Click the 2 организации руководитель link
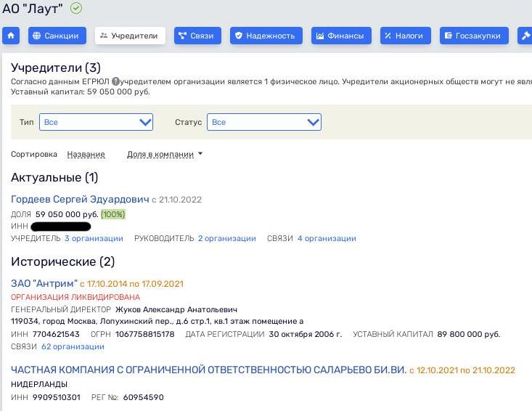 pos(226,238)
